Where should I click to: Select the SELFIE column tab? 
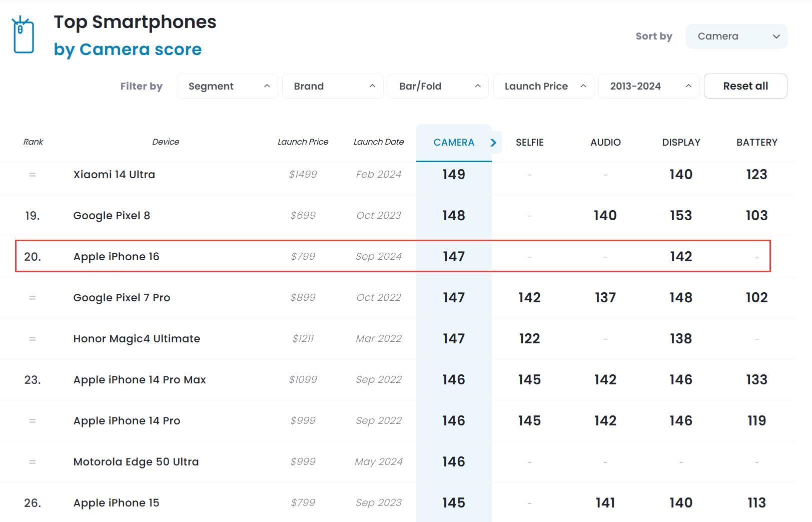(x=529, y=143)
